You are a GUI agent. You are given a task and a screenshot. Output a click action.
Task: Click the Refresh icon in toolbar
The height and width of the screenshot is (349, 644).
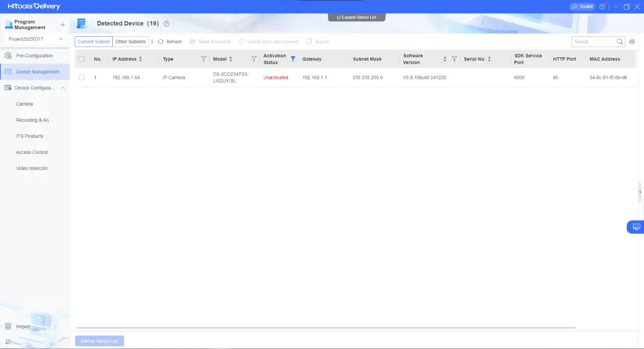(x=161, y=42)
